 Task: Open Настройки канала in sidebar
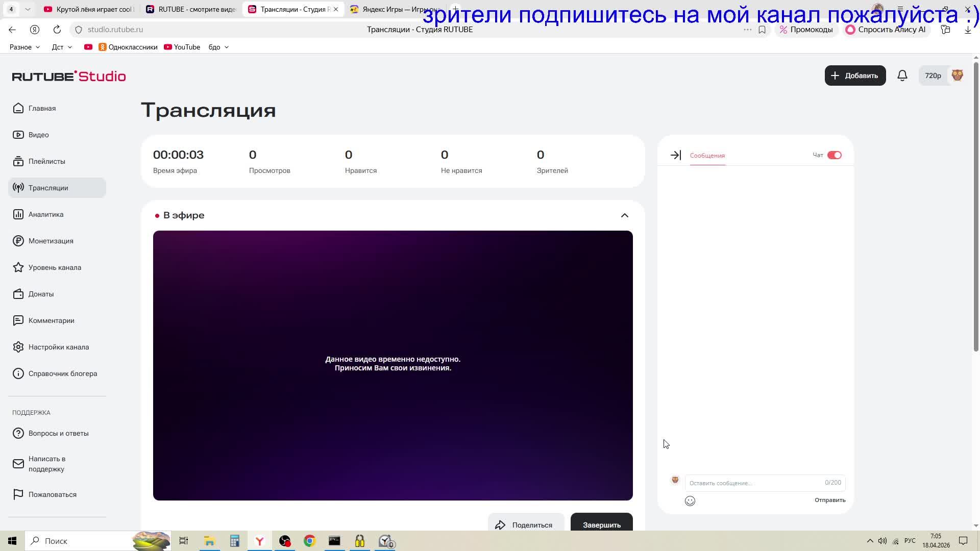point(58,347)
